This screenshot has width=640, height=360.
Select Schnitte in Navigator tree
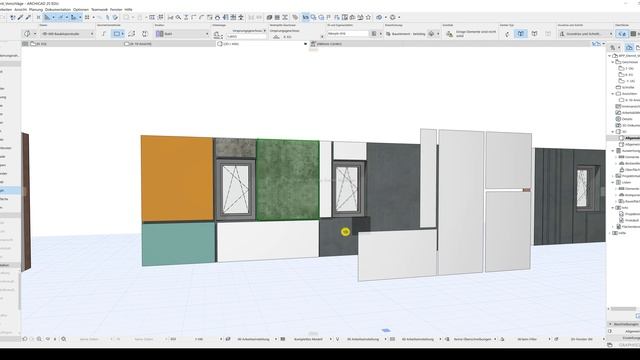tap(625, 87)
